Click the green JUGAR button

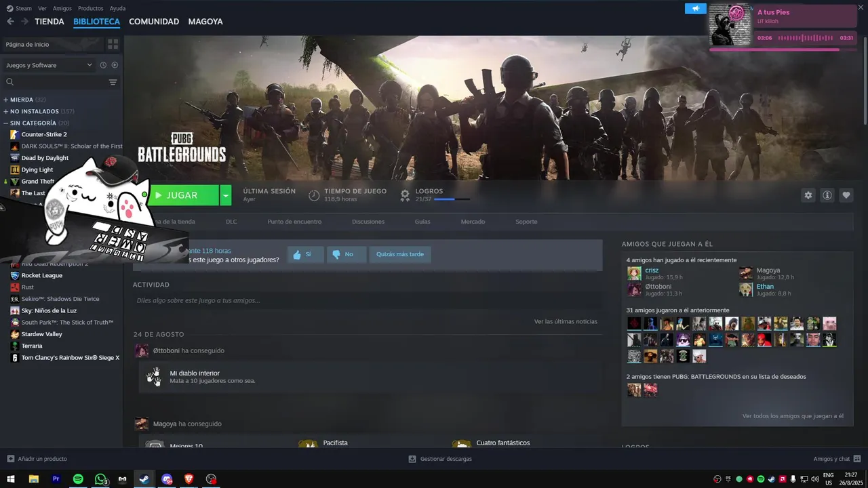coord(184,195)
